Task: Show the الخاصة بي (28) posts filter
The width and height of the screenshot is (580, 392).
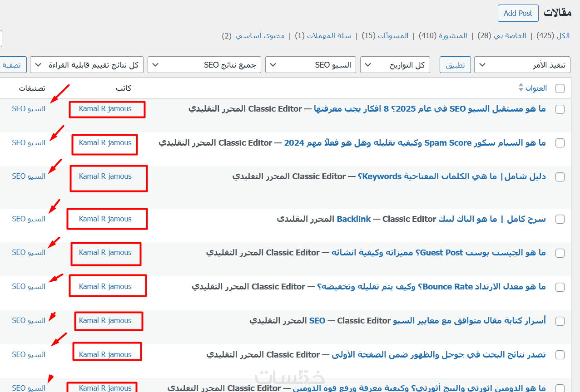Action: pos(501,35)
